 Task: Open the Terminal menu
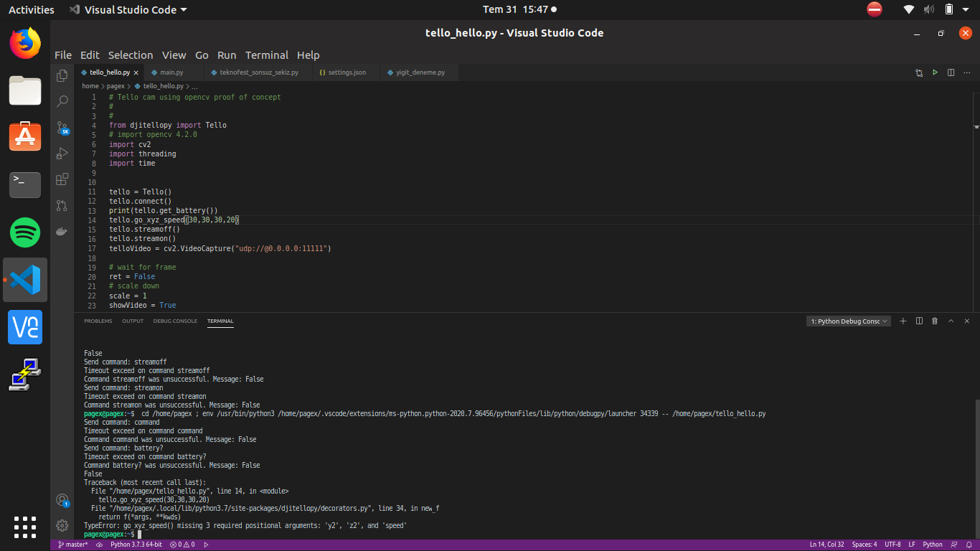(267, 55)
